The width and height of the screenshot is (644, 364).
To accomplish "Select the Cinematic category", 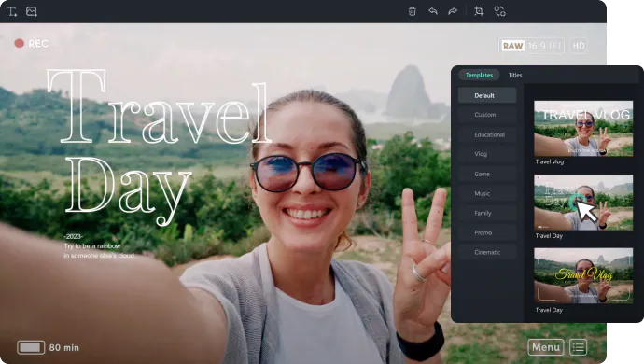I will point(487,252).
